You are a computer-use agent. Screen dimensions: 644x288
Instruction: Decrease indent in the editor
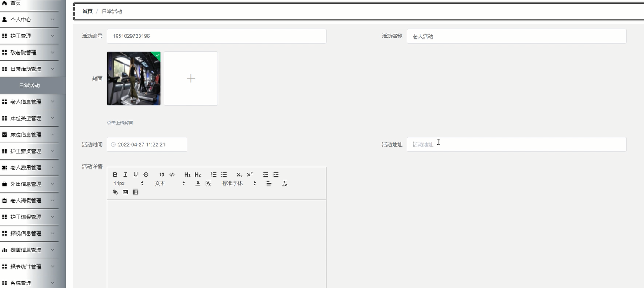coord(266,174)
